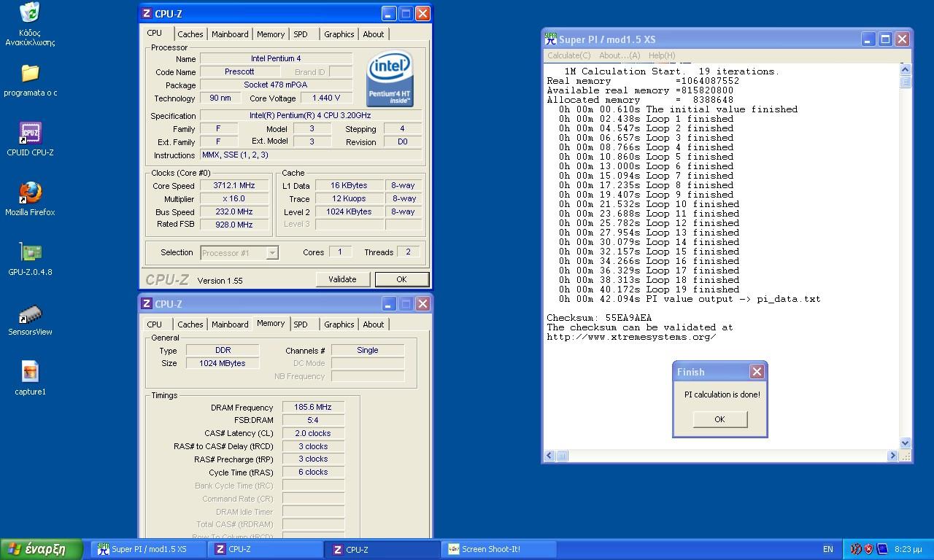
Task: Open About...(A) menu in Super PI
Action: click(x=620, y=55)
